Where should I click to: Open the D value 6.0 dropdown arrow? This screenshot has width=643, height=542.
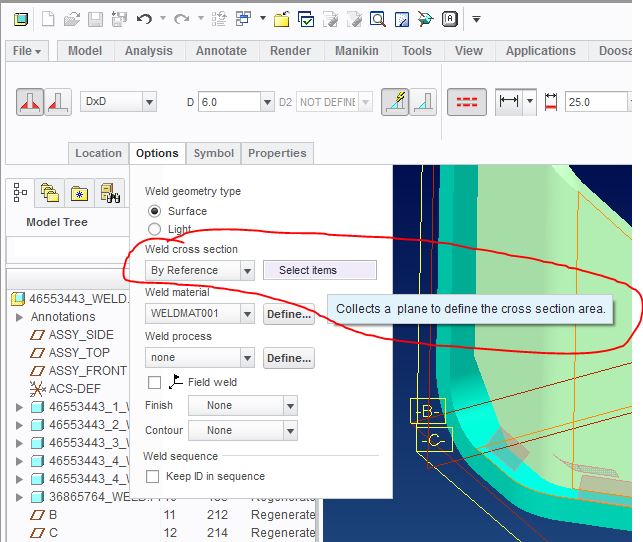(267, 102)
